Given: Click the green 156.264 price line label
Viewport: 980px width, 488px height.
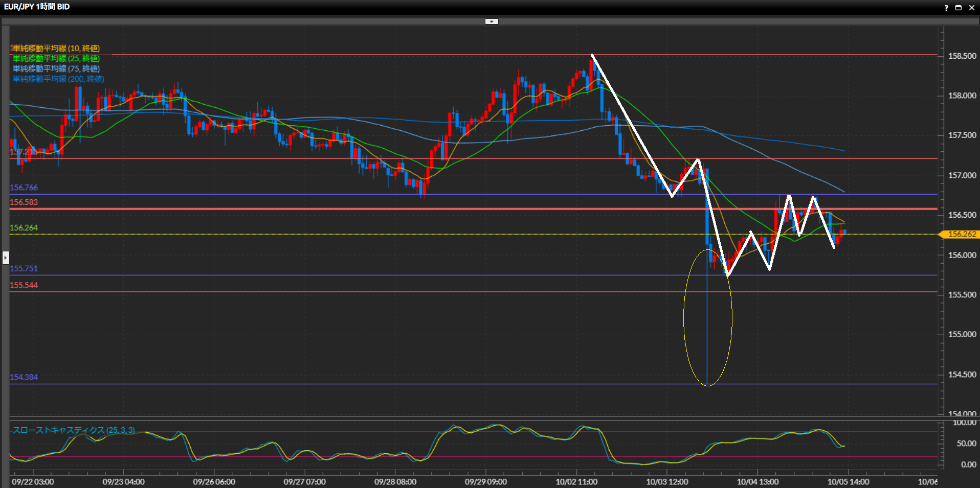Looking at the screenshot, I should click(24, 228).
